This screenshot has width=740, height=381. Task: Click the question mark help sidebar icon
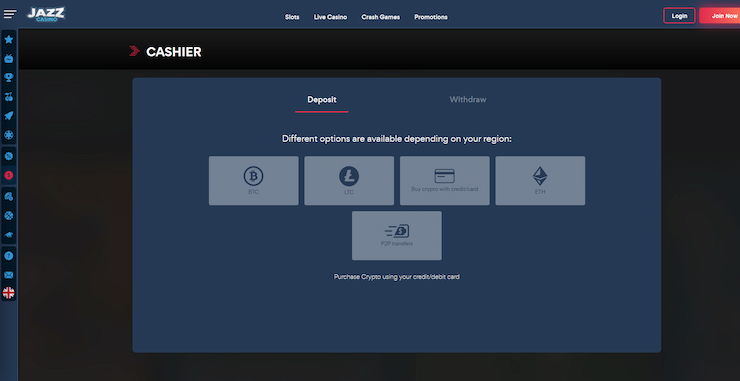pos(8,256)
